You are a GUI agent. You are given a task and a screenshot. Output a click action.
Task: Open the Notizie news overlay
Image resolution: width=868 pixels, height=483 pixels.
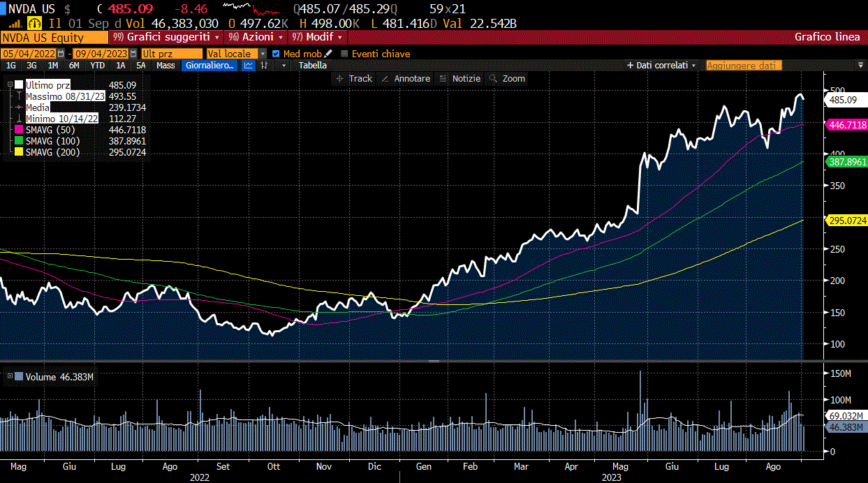[x=459, y=79]
